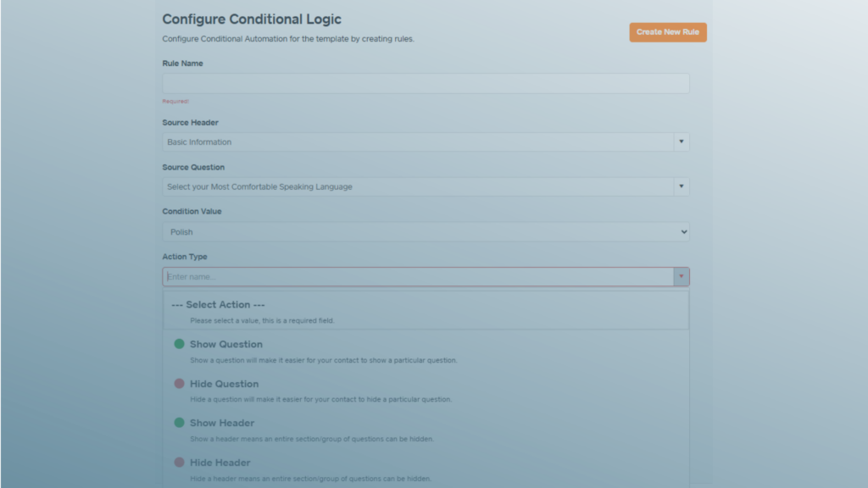Click the Required validation message

click(173, 101)
